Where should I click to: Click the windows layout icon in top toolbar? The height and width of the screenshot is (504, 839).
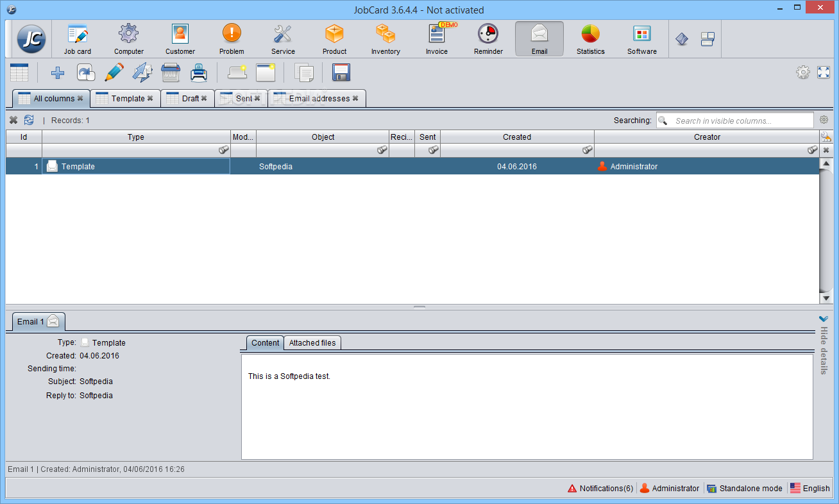coord(708,39)
